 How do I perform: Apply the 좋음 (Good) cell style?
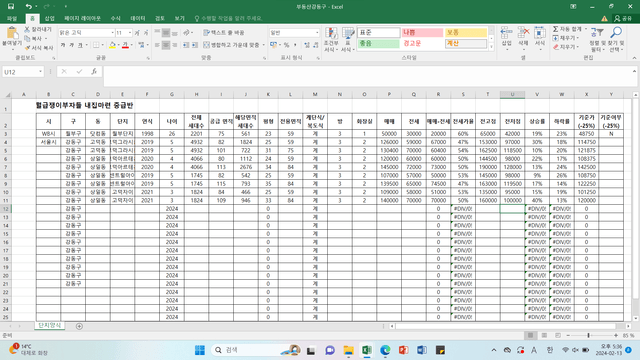tap(378, 43)
